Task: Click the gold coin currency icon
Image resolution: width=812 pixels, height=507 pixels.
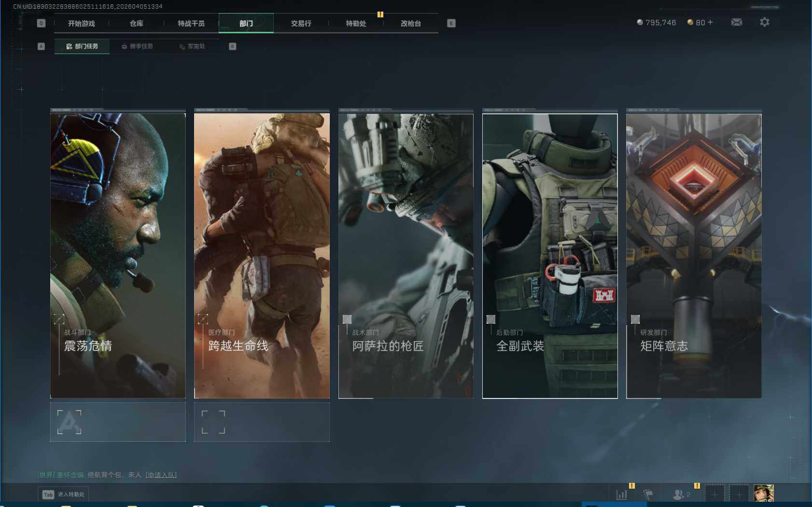Action: click(x=690, y=22)
